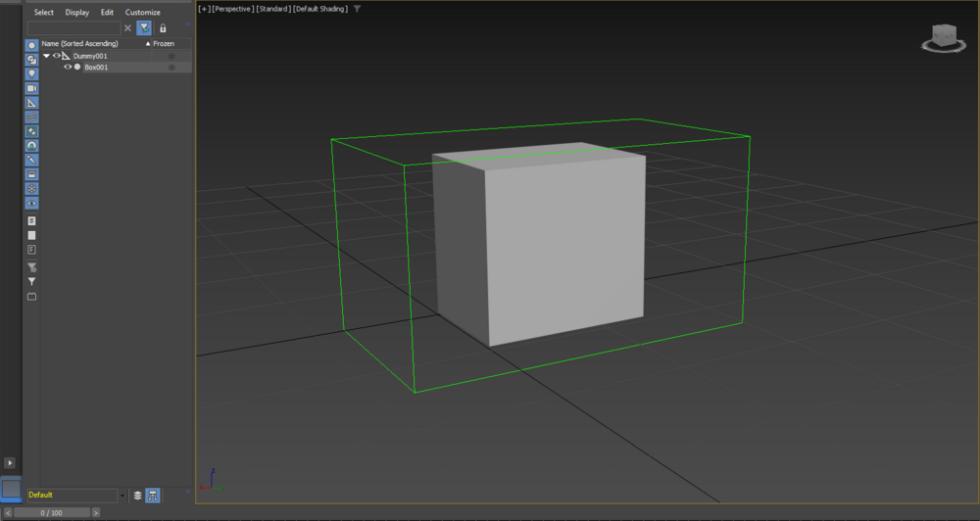Click the geometry dot icon beside Box001
The height and width of the screenshot is (521, 980).
77,68
